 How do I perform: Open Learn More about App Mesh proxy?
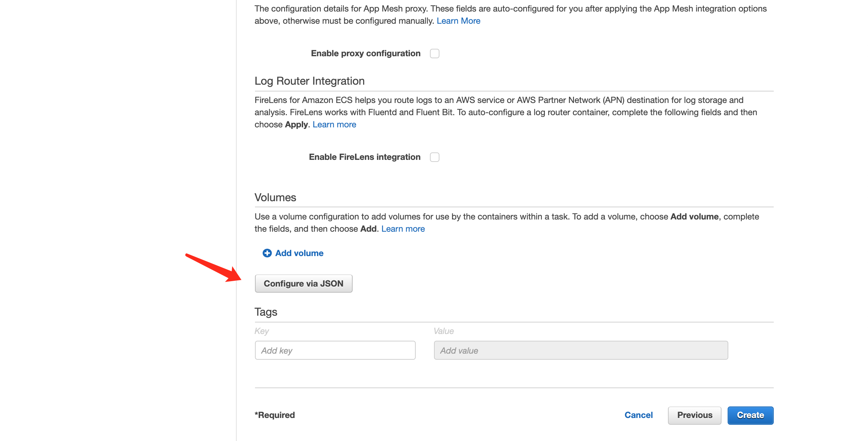(x=458, y=21)
